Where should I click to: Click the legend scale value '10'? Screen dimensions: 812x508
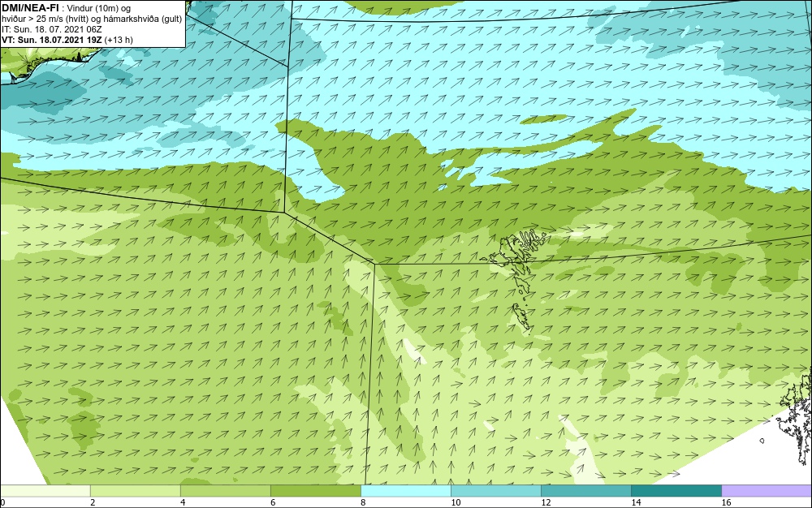pos(456,502)
